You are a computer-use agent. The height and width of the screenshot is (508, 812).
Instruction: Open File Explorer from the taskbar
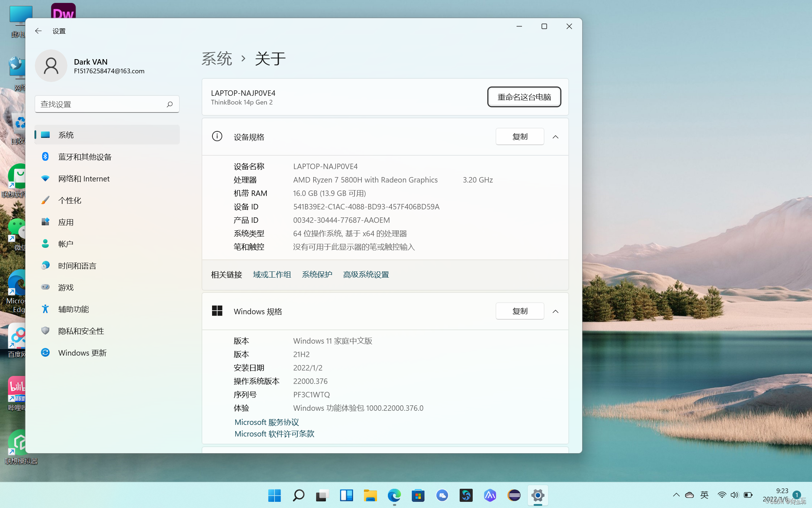click(370, 495)
